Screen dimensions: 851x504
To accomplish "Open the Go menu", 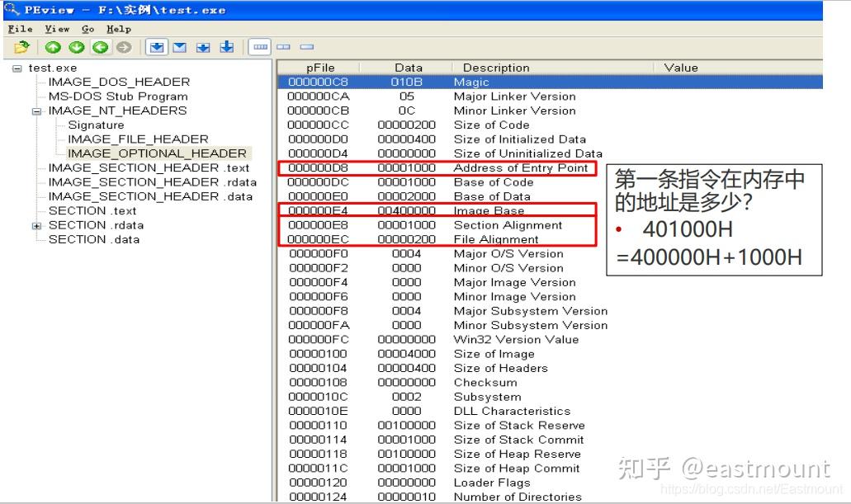I will coord(87,28).
